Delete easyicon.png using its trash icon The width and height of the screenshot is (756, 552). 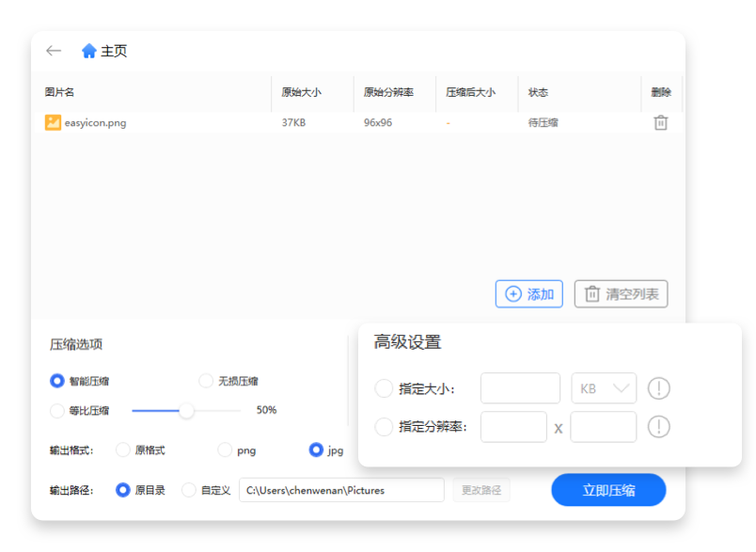[x=661, y=122]
